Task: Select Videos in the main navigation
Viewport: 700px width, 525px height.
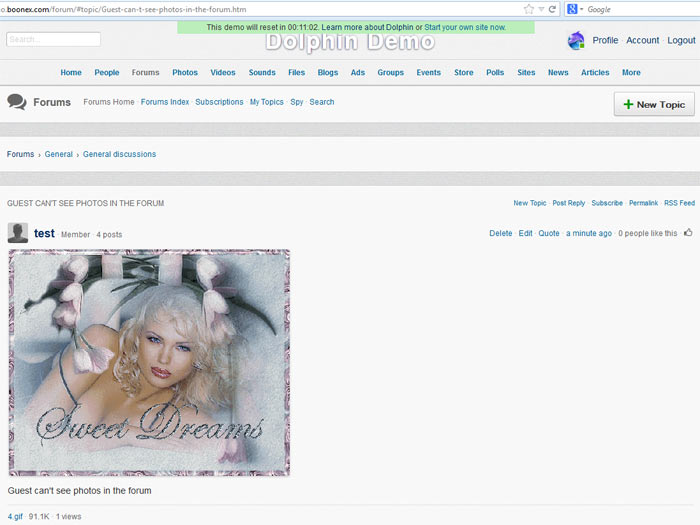Action: point(223,72)
